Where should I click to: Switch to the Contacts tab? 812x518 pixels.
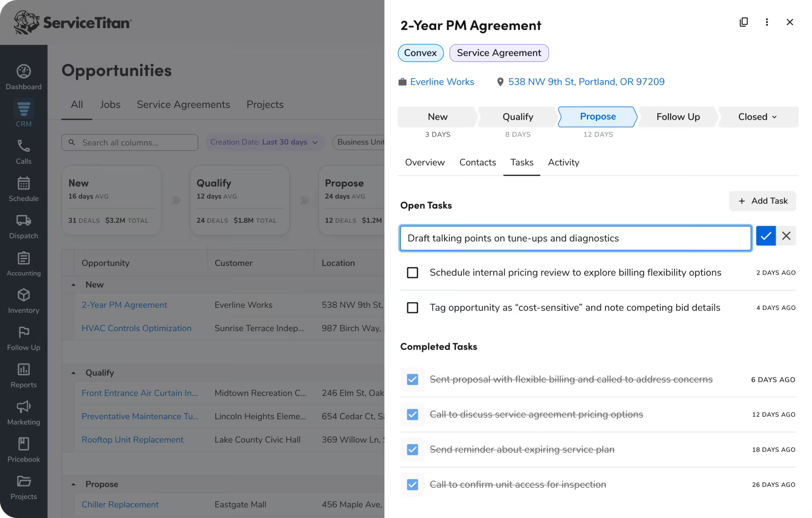pos(478,162)
